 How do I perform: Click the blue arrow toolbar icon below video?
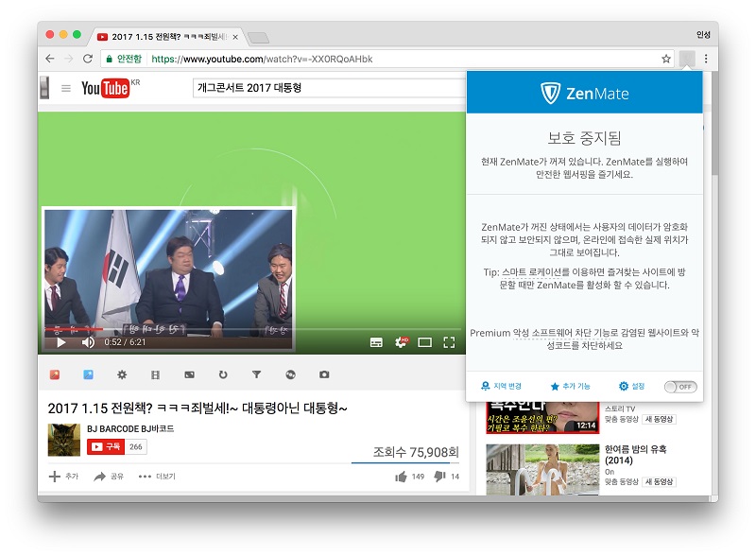click(x=88, y=374)
